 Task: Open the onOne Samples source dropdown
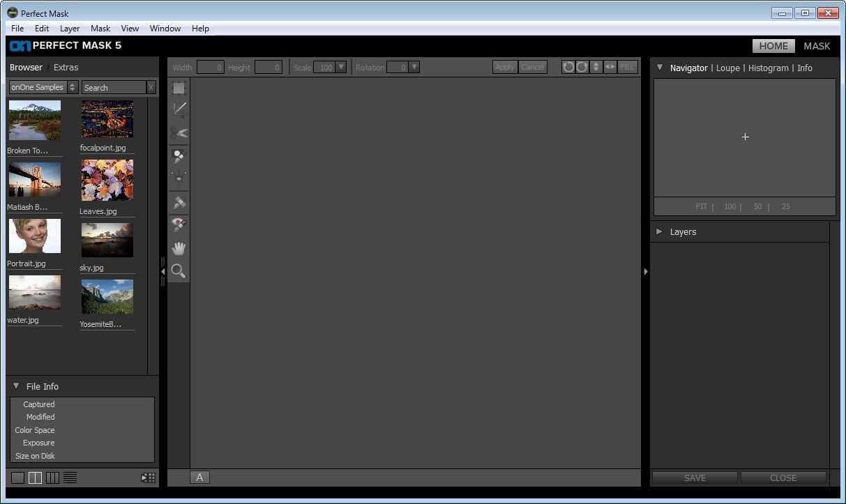pos(43,87)
